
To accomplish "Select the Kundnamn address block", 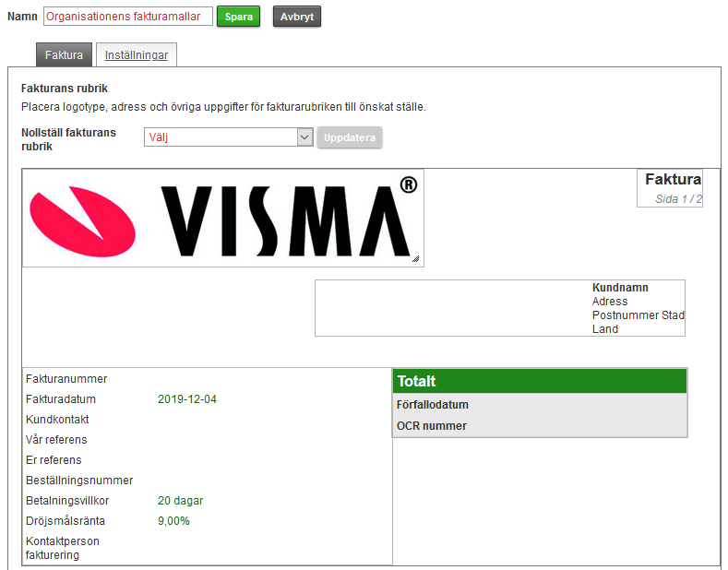I will pos(500,308).
